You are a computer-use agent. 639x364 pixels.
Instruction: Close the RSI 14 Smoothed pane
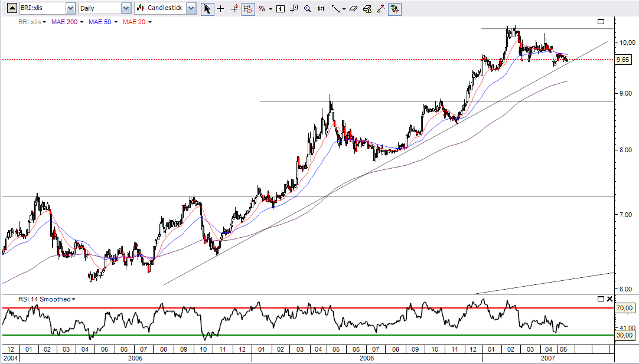click(x=609, y=299)
